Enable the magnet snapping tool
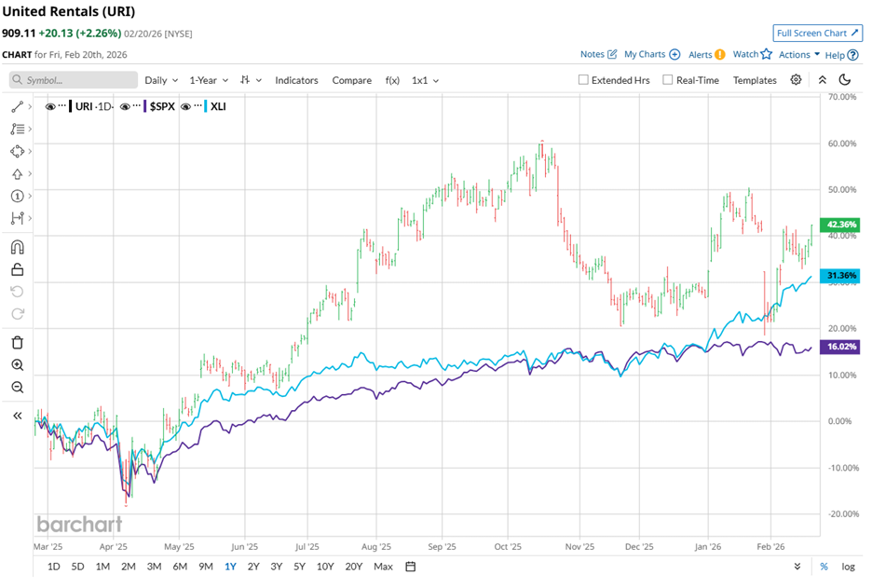The width and height of the screenshot is (872, 588). (x=17, y=246)
